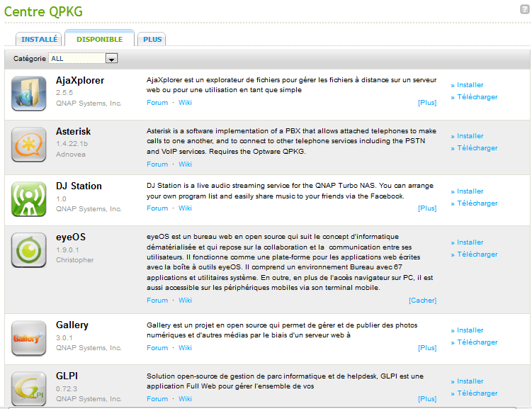This screenshot has width=532, height=409.
Task: Expand AjaXplorer description with [Plus]
Action: [427, 103]
